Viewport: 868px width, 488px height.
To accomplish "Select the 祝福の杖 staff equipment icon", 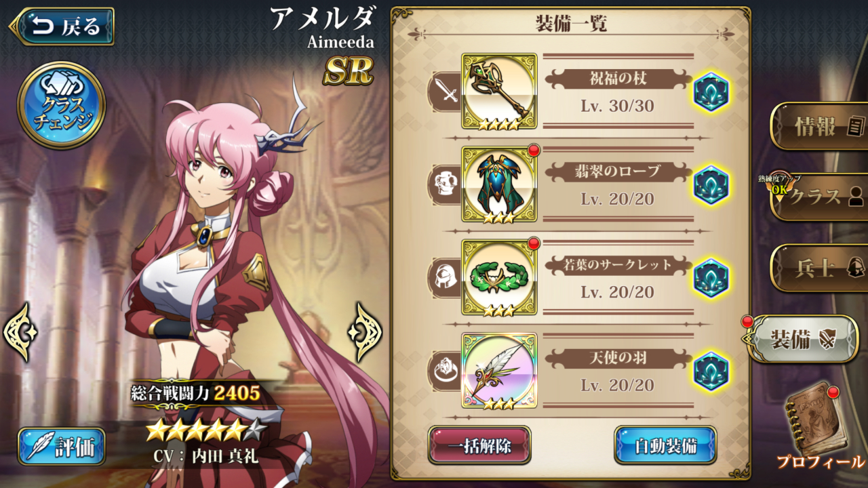I will coord(499,91).
